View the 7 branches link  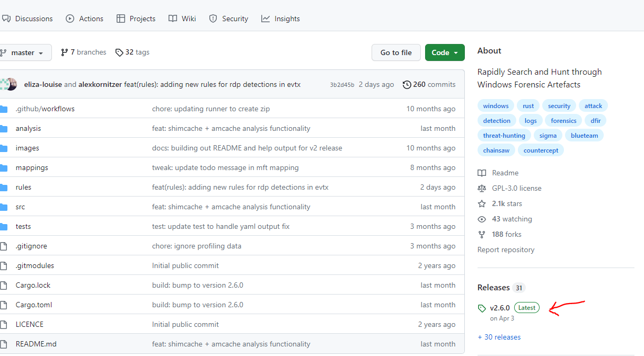84,52
